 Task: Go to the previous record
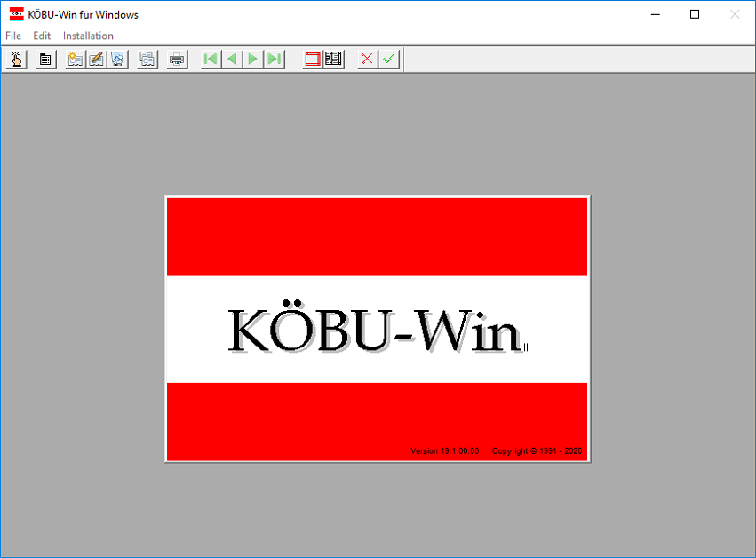pos(233,60)
